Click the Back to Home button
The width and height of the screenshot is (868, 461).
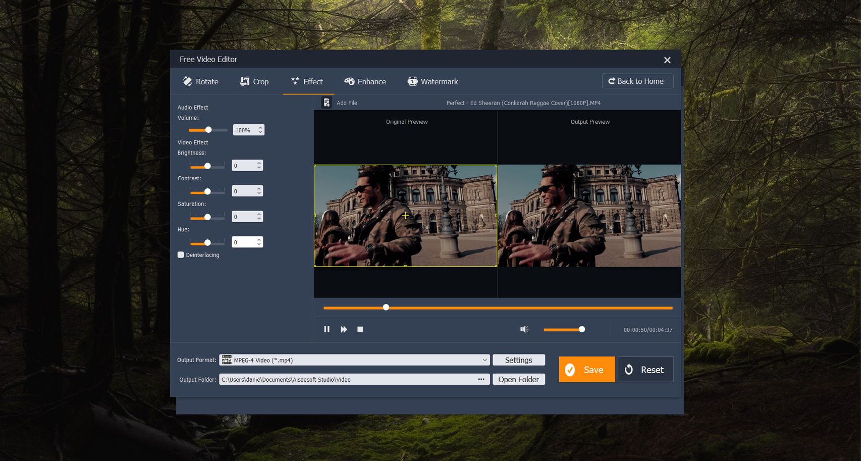click(637, 81)
